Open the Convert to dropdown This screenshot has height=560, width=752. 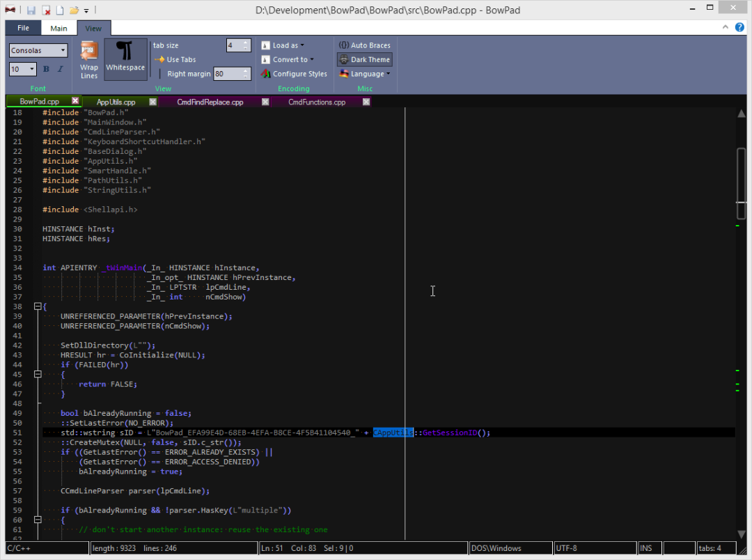point(288,59)
